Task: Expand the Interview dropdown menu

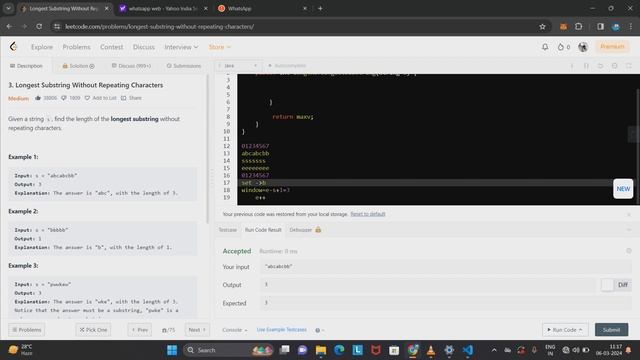Action: point(181,47)
